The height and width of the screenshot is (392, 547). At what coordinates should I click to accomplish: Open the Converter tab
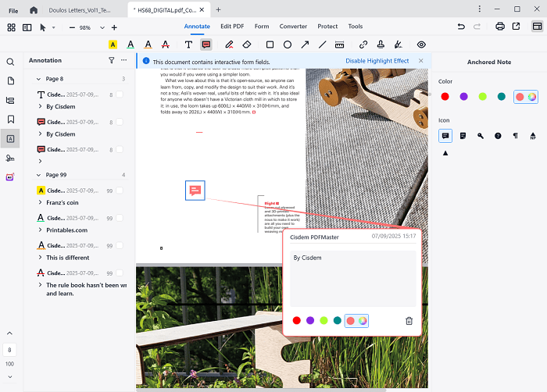point(293,27)
